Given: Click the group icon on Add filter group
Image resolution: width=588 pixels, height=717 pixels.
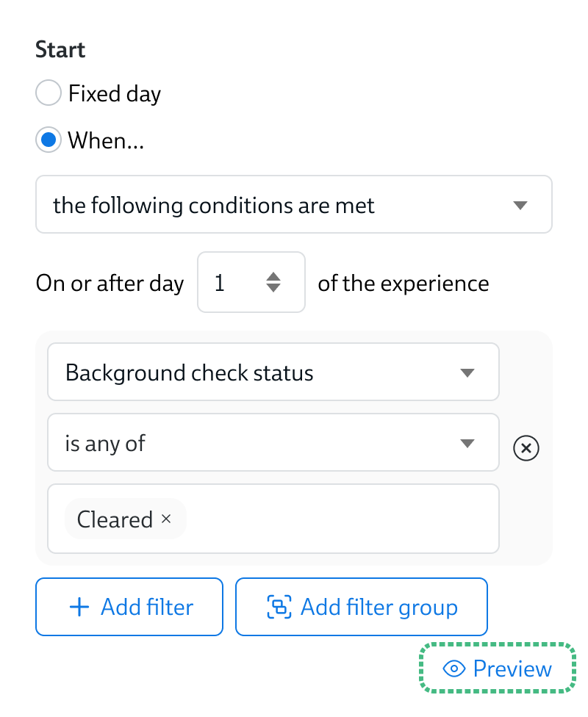Looking at the screenshot, I should tap(278, 607).
